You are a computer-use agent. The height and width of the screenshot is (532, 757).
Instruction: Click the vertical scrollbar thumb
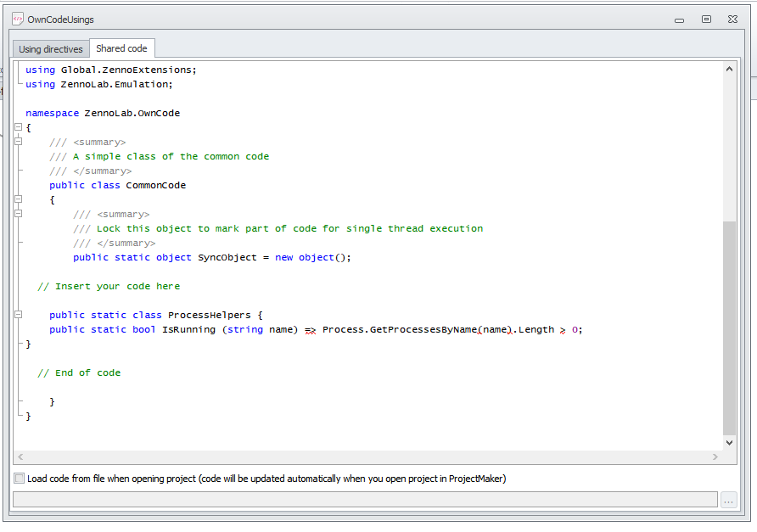click(x=730, y=328)
